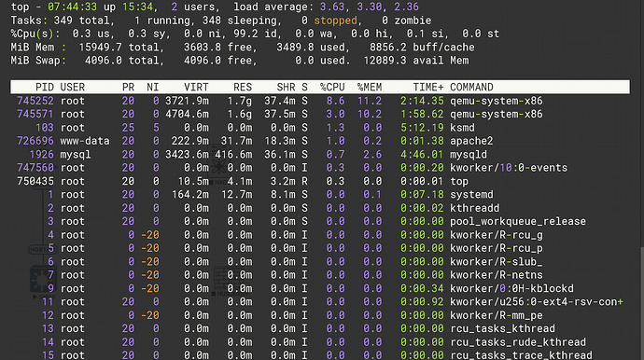Click kworker/u256:0-ext4-rsv-con+ command
The width and height of the screenshot is (644, 360).
coord(537,301)
